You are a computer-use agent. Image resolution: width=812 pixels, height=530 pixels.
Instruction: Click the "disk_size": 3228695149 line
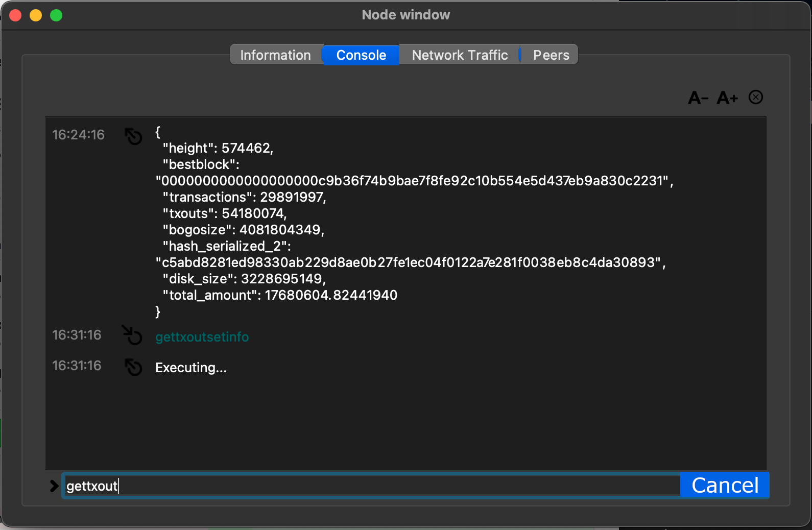coord(244,279)
